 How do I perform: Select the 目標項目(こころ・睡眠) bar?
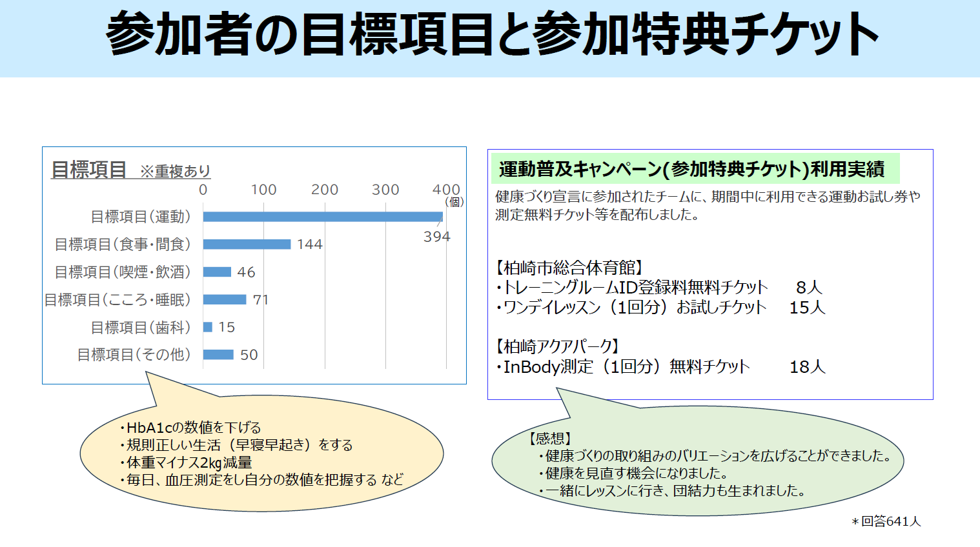(225, 300)
